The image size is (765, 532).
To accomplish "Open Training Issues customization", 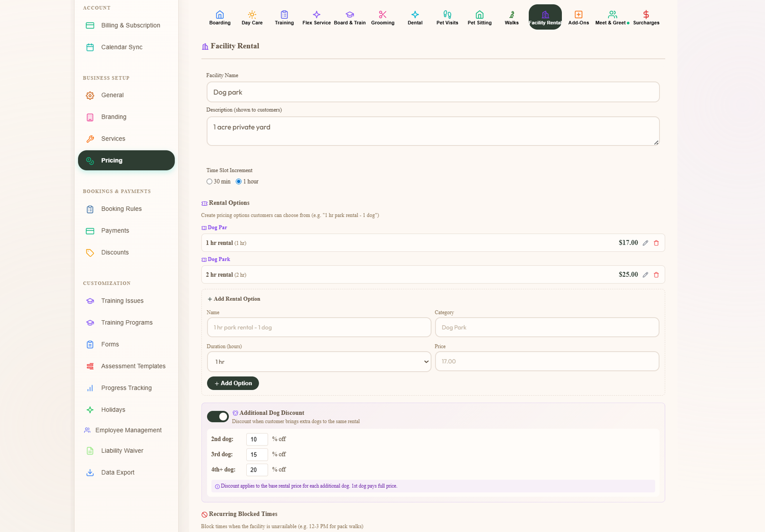I will coord(126,301).
